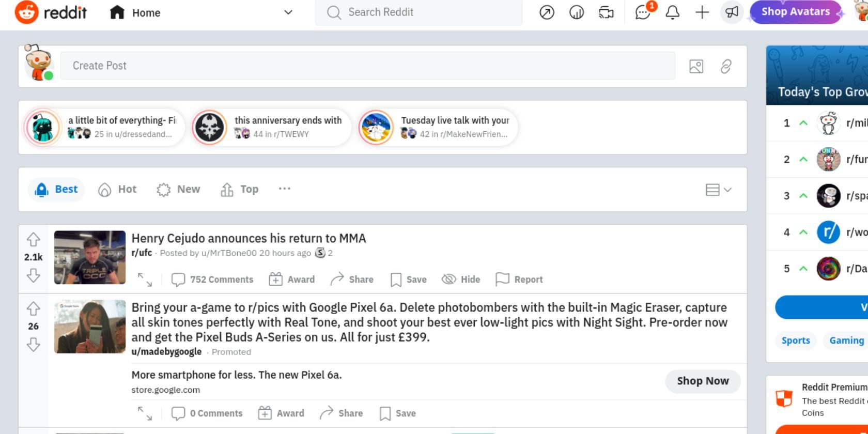Open the advertise megaphone icon

tap(732, 12)
